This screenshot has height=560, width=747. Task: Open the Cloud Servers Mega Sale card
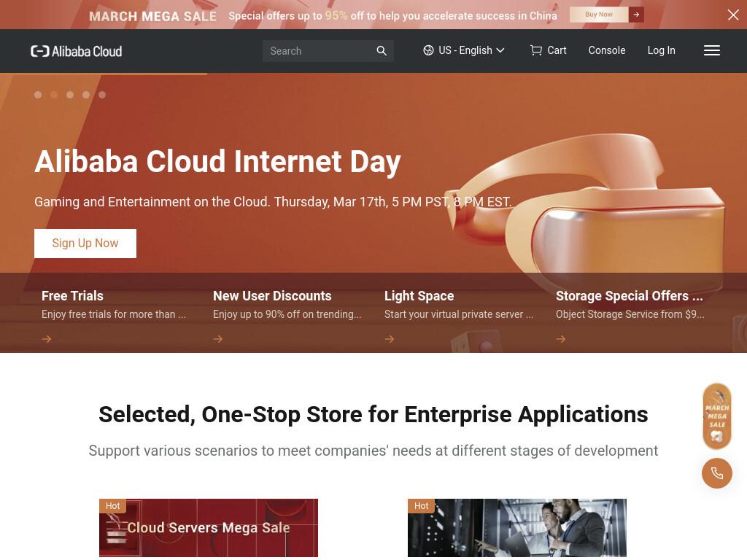pyautogui.click(x=209, y=528)
